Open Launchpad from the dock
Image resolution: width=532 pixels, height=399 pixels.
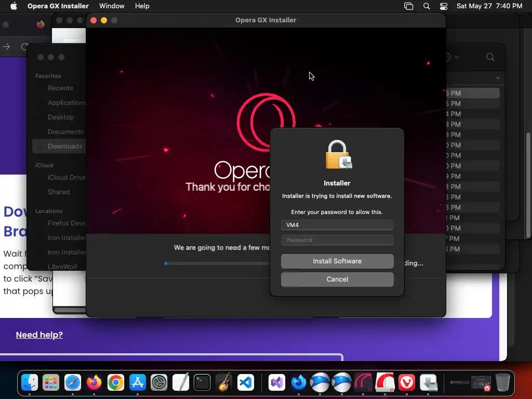(x=51, y=382)
